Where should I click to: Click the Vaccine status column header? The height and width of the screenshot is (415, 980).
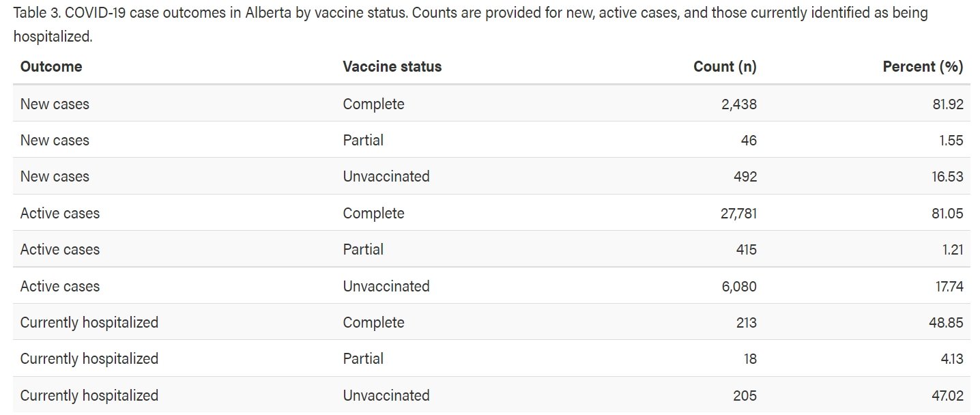[x=392, y=67]
